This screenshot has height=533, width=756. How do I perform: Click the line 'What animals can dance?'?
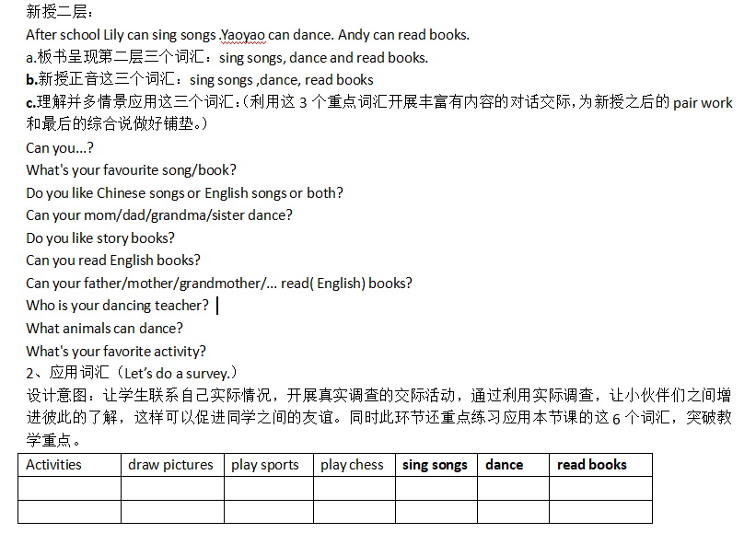tap(105, 329)
